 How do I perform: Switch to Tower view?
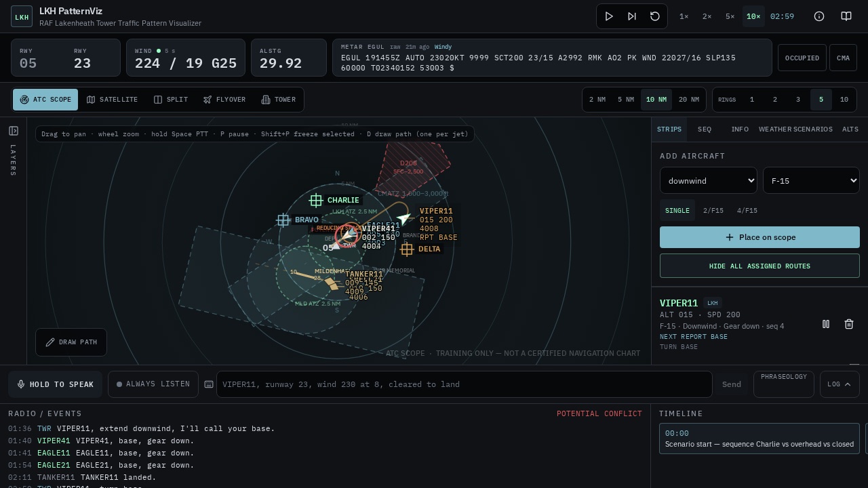point(279,100)
